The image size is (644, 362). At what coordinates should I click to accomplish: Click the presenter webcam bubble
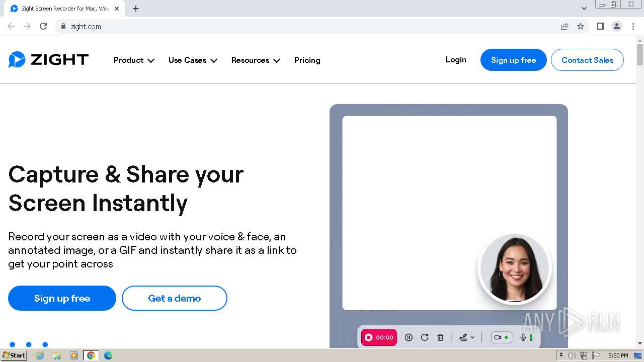tap(515, 268)
